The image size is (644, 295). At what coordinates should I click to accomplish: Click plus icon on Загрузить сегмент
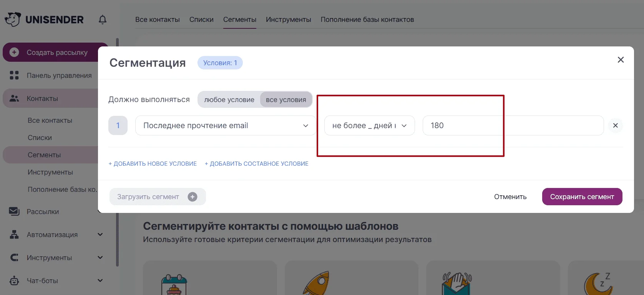point(193,197)
